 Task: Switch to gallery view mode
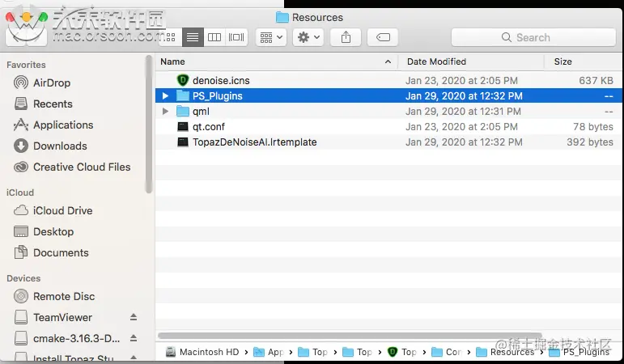click(x=236, y=37)
